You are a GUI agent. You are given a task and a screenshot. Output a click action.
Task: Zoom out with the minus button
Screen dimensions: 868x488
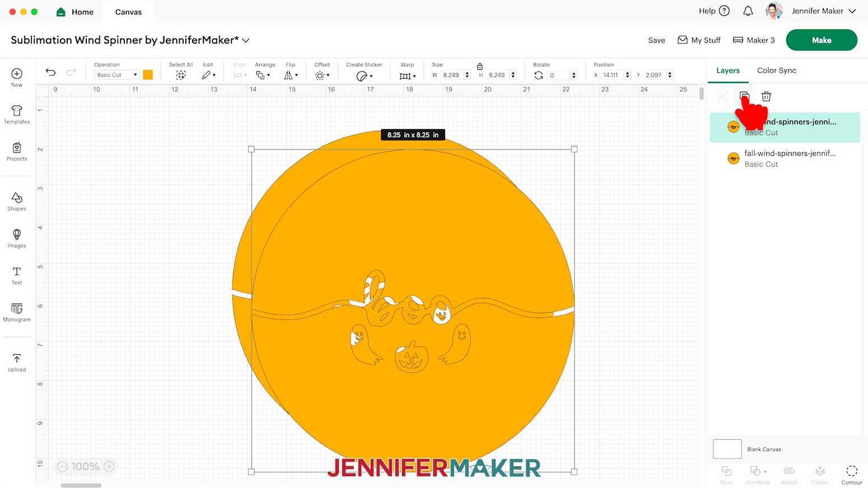pyautogui.click(x=63, y=466)
